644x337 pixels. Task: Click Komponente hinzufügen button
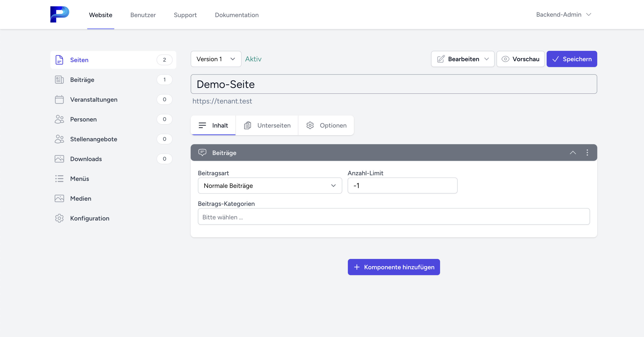pos(394,267)
